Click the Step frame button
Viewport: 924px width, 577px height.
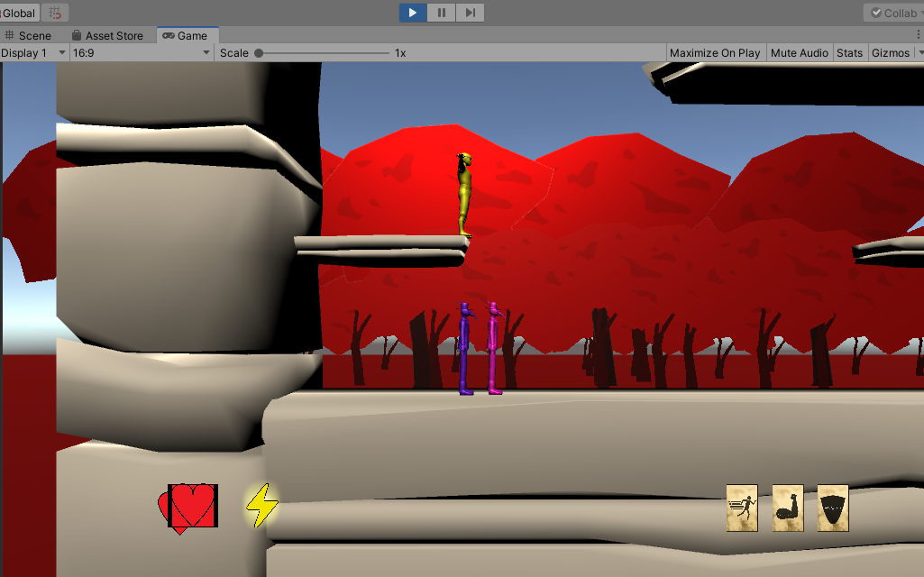pos(470,13)
